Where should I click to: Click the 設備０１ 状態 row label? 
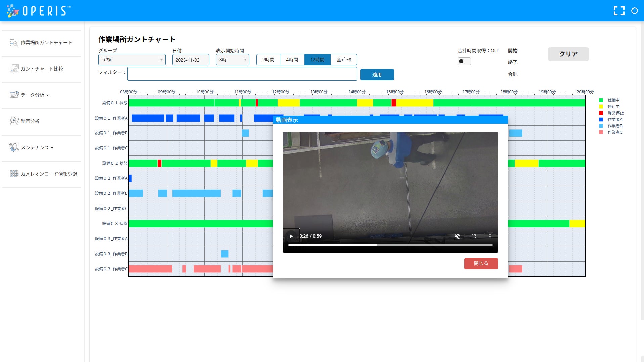coord(114,103)
